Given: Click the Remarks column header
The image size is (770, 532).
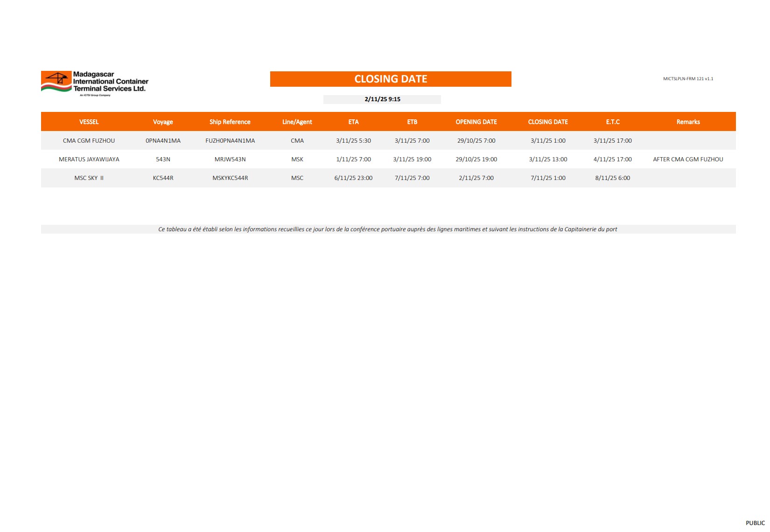Looking at the screenshot, I should point(688,122).
